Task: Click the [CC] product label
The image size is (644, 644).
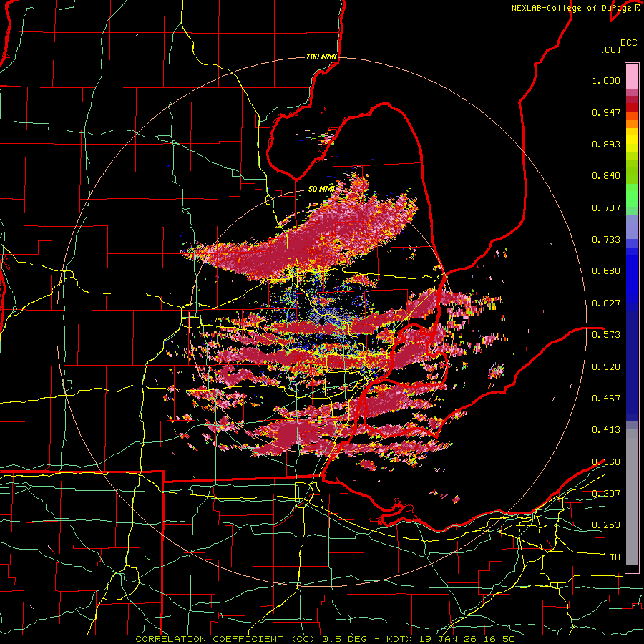Action: [x=611, y=49]
